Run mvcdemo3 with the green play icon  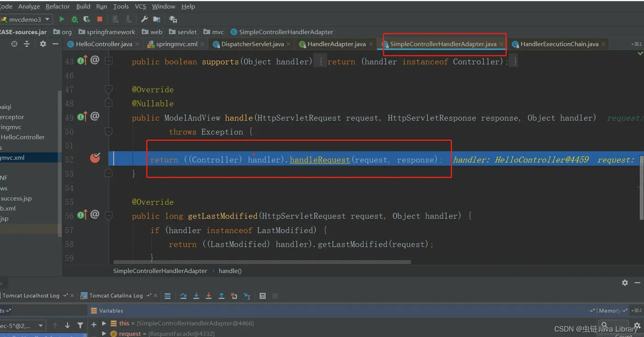pyautogui.click(x=62, y=19)
